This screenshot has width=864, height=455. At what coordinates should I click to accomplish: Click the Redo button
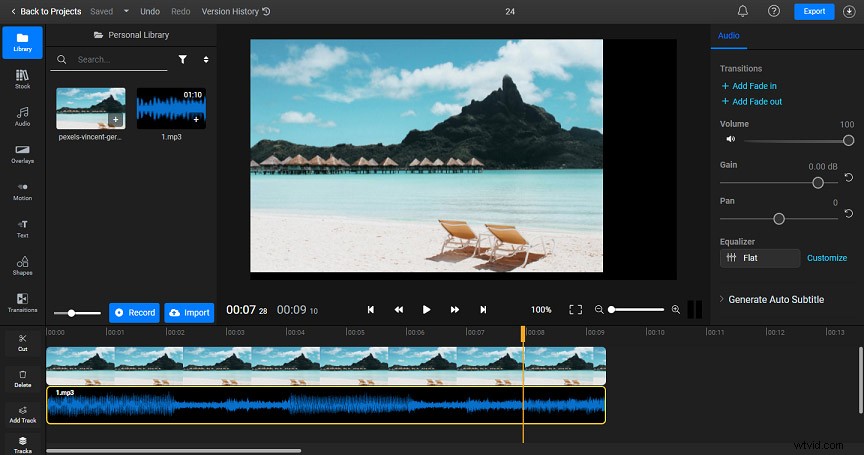click(180, 11)
